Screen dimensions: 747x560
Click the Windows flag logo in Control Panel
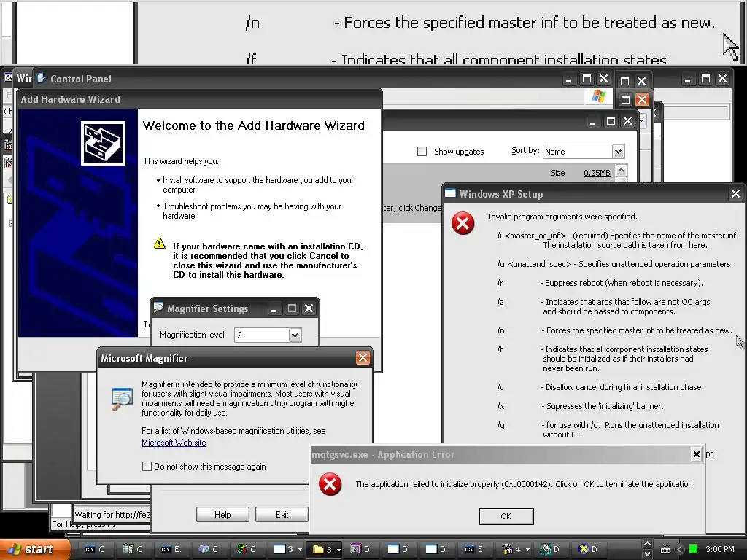click(x=598, y=97)
